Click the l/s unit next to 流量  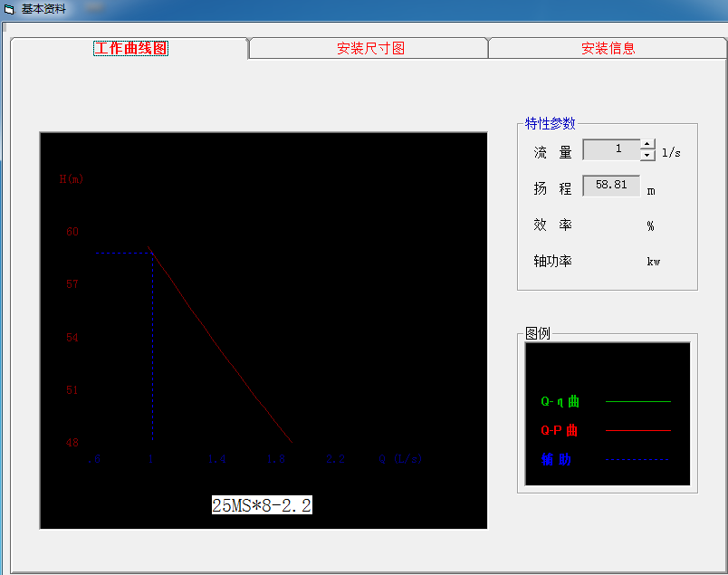pos(671,152)
